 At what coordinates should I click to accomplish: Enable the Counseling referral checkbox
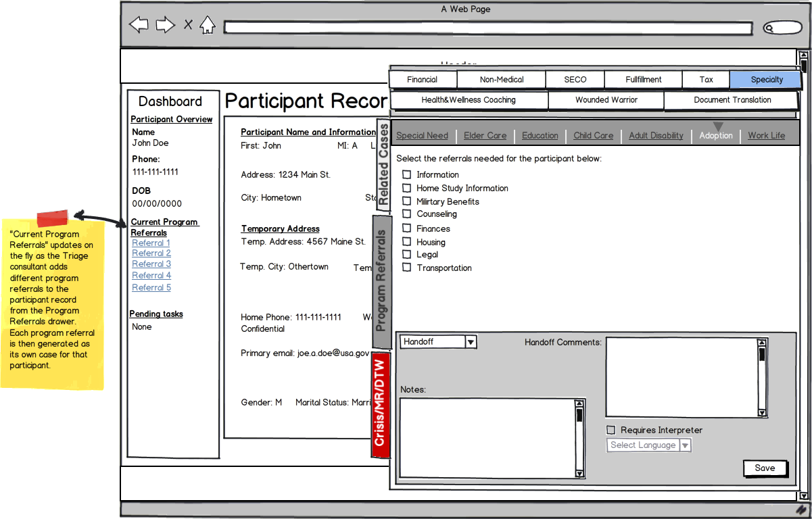[x=407, y=214]
